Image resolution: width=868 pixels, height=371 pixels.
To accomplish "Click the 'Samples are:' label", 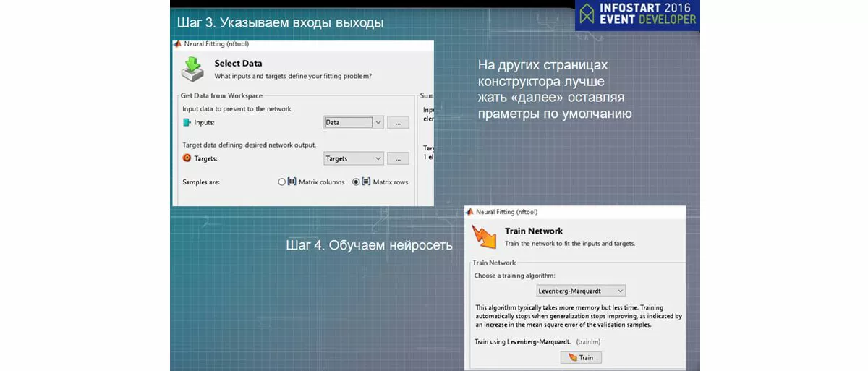I will (x=201, y=182).
